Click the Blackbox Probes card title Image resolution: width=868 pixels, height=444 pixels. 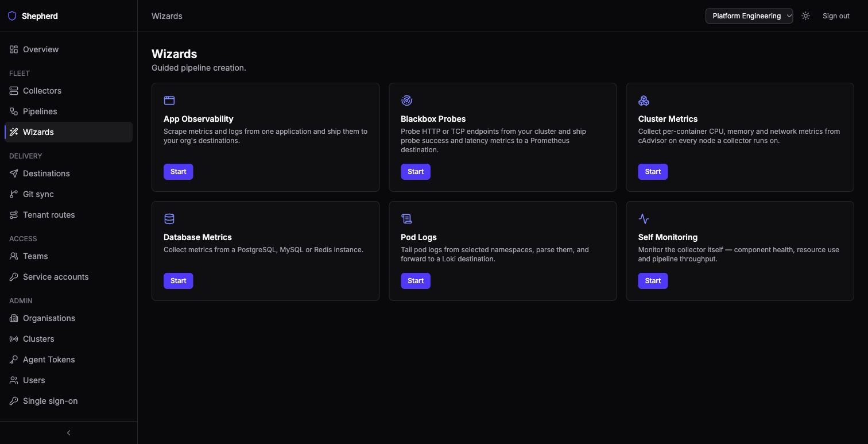(x=433, y=119)
